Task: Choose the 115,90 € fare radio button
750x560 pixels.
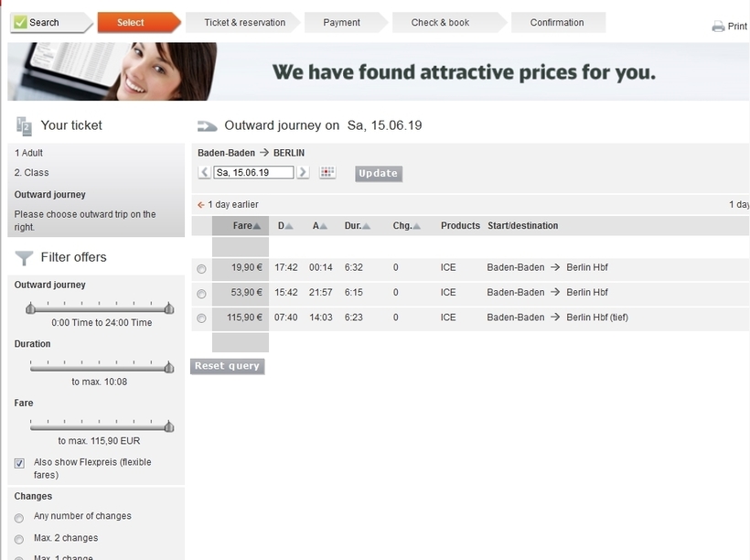Action: click(201, 318)
